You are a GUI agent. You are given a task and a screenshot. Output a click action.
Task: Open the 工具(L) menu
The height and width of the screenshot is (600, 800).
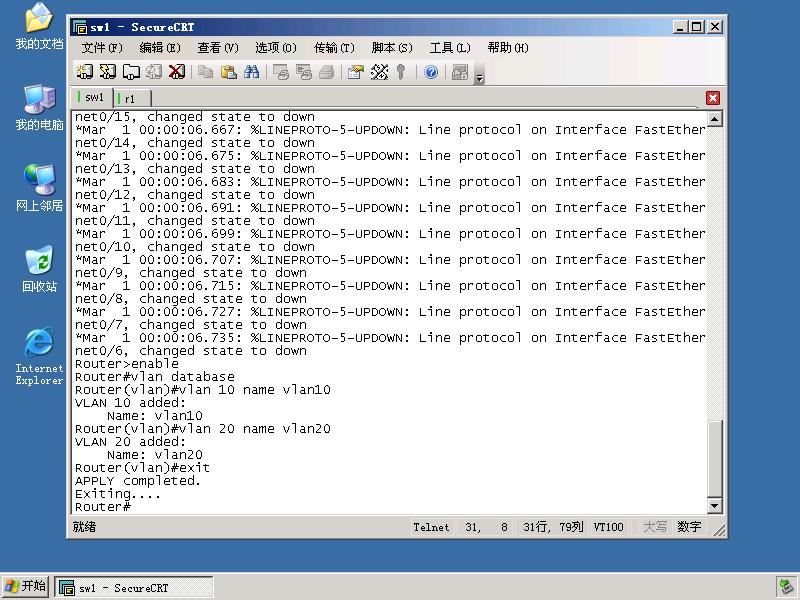450,48
